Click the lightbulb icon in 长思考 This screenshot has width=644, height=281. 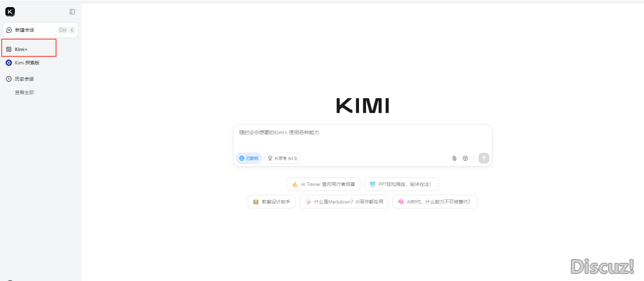(270, 158)
